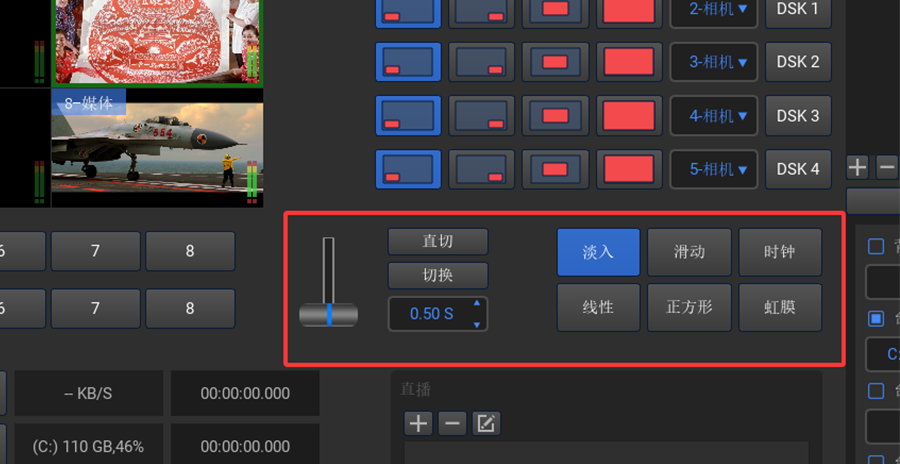Toggle the checked blue checkbox in right panel
The height and width of the screenshot is (464, 900).
coord(876,319)
